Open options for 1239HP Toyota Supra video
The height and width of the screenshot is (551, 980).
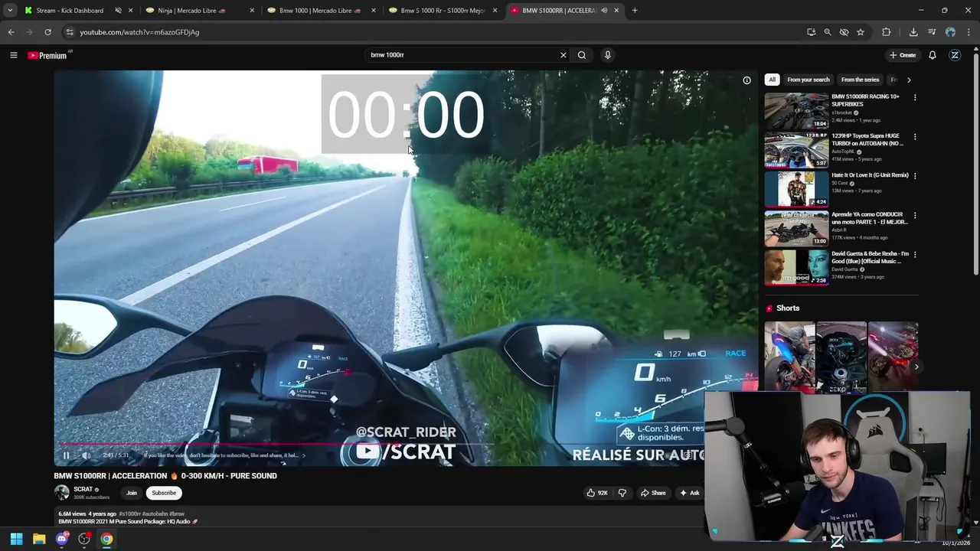point(915,137)
